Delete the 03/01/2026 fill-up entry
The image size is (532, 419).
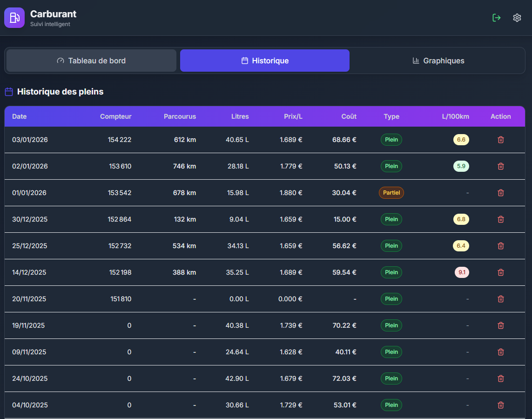coord(501,140)
